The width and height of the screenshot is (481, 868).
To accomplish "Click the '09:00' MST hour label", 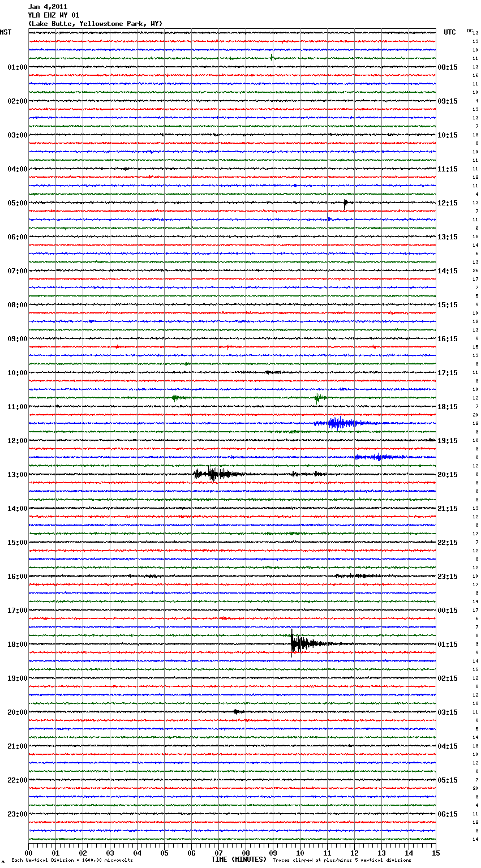I will 18,339.
